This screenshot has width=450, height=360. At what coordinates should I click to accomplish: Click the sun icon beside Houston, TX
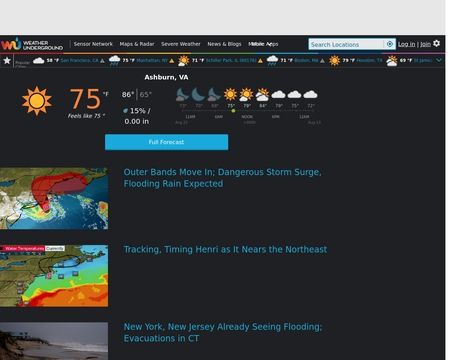(x=335, y=61)
